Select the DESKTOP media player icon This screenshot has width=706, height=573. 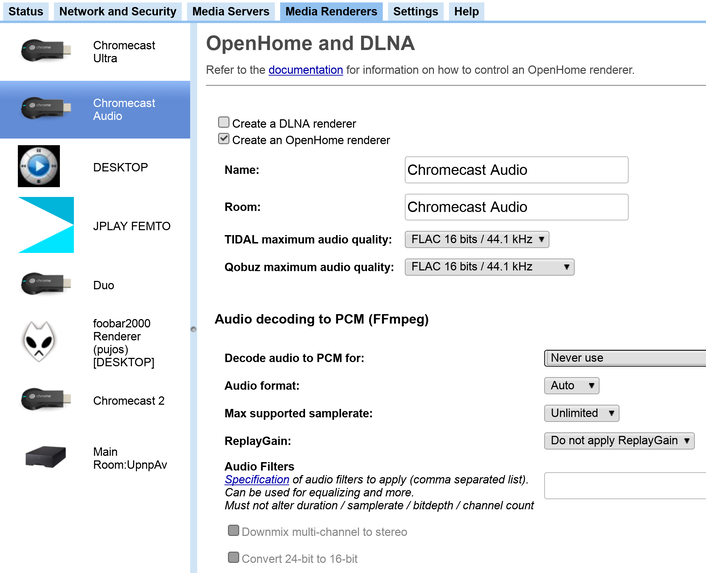39,166
